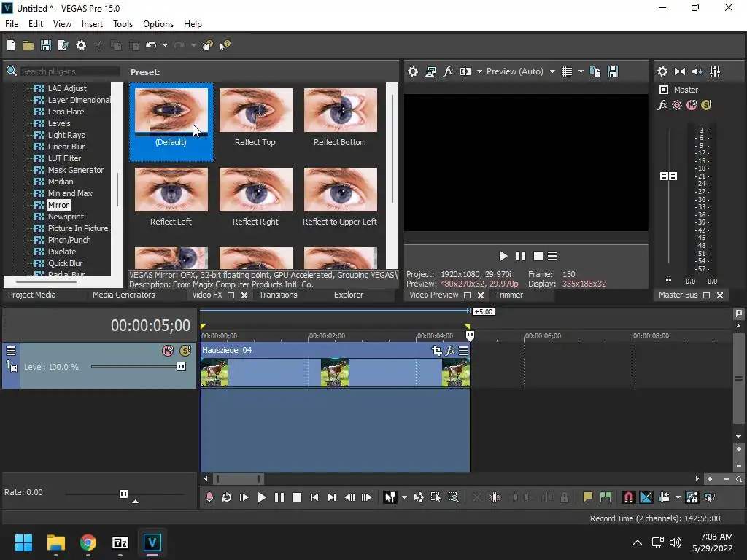This screenshot has width=747, height=560.
Task: Open the overlays grid dropdown arrow
Action: [x=581, y=71]
